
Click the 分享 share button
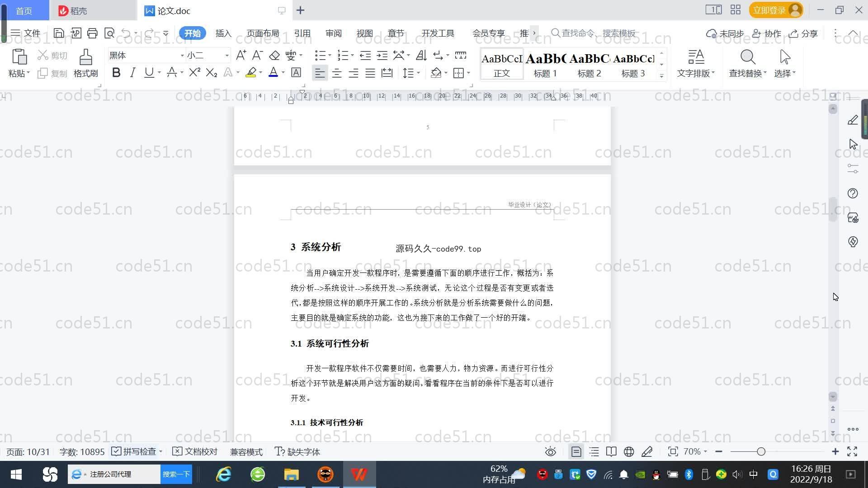point(803,33)
